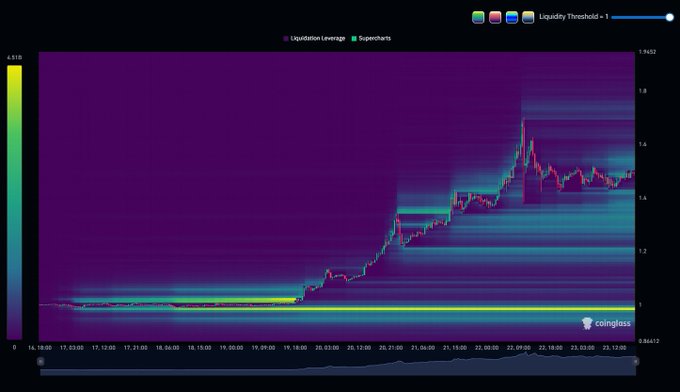The height and width of the screenshot is (392, 680).
Task: Click the 17, 03:00 time axis label
Action: [72, 348]
